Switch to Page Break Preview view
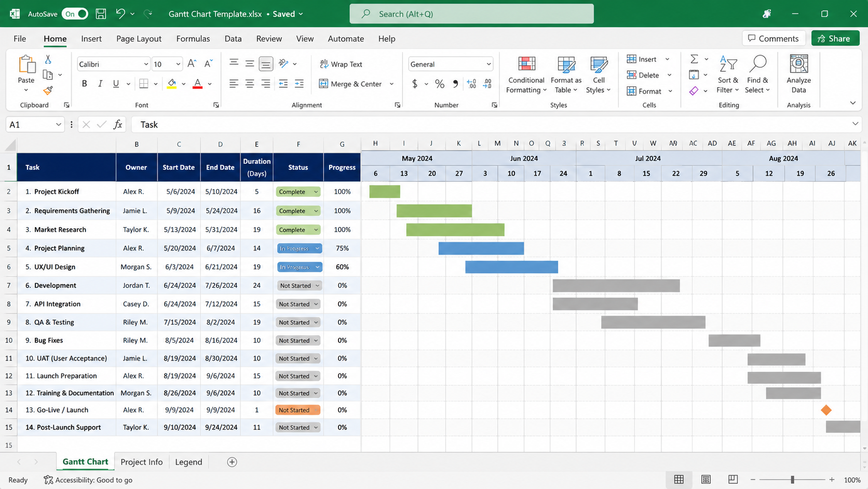The image size is (868, 489). pos(733,480)
